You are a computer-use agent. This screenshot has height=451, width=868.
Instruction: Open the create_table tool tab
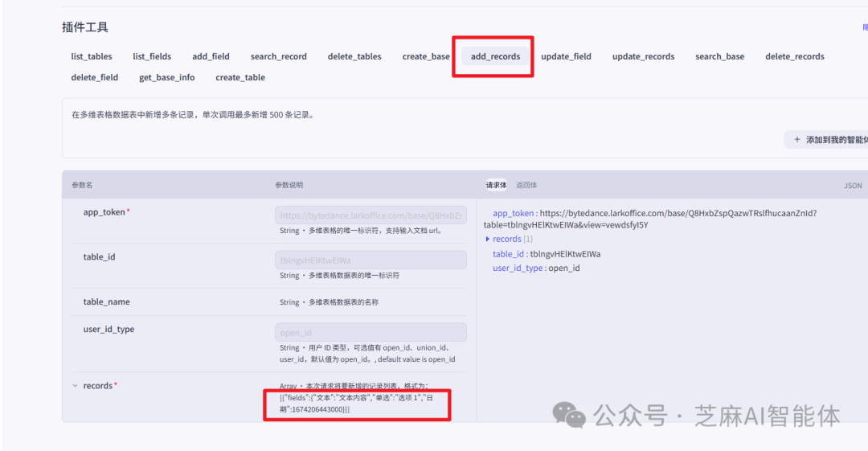(x=240, y=77)
